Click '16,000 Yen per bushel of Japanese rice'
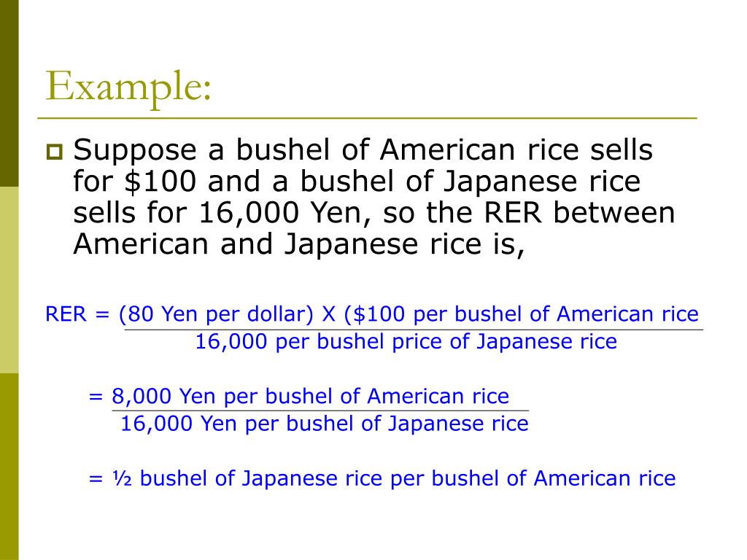The image size is (747, 560). point(325,424)
